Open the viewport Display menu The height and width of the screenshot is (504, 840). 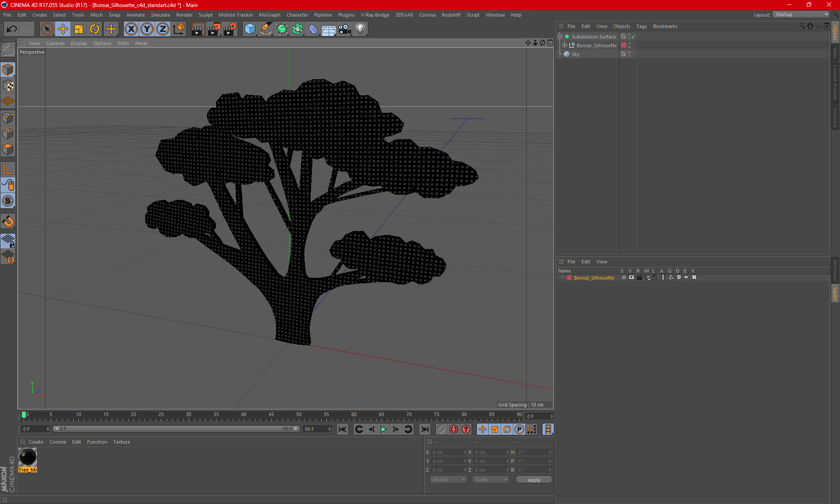[x=79, y=43]
